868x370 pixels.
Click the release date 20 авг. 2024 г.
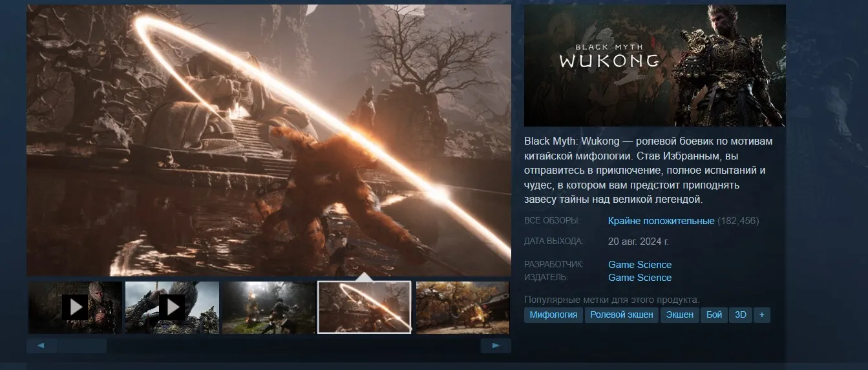pyautogui.click(x=639, y=242)
